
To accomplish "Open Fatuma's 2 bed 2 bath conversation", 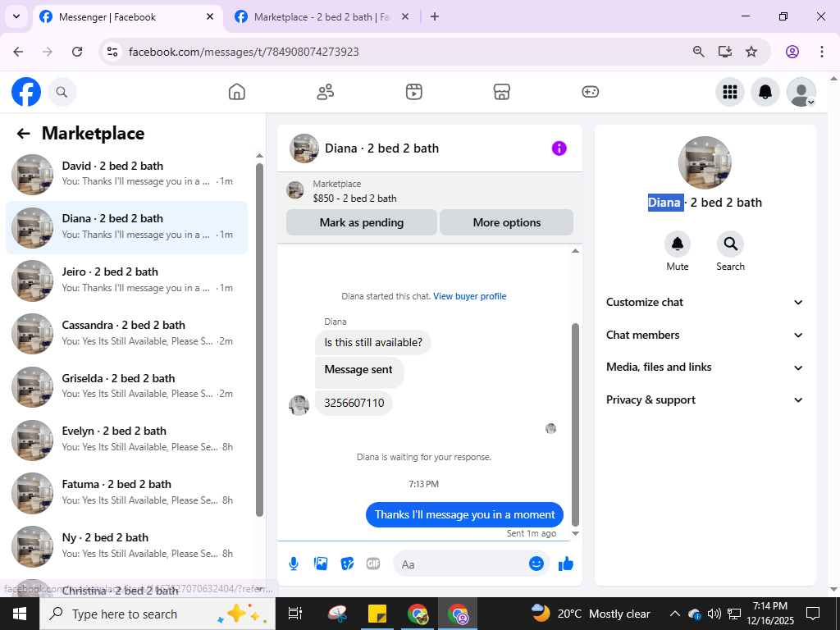I will (x=127, y=492).
